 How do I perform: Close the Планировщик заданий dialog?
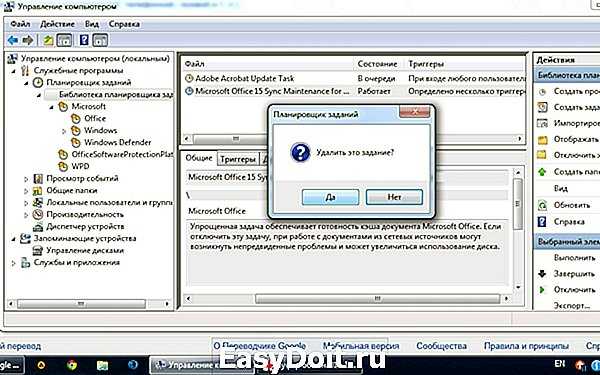tap(414, 112)
